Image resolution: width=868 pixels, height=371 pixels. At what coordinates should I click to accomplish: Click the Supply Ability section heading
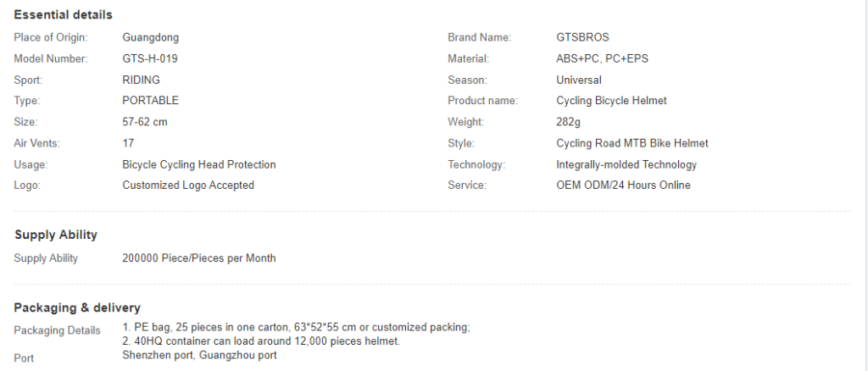point(56,235)
